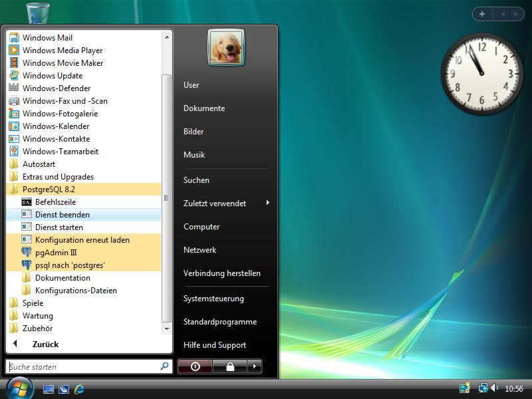
Task: Click the Start orb button
Action: point(19,389)
